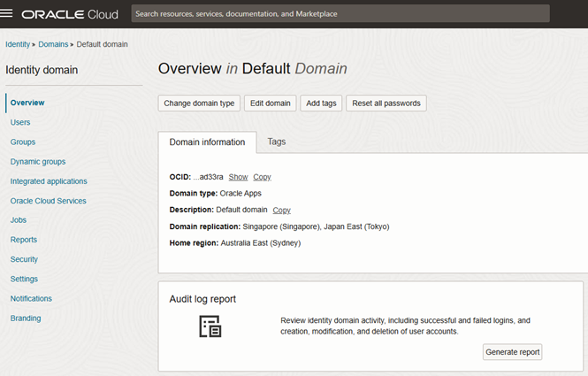Select Overview in the sidebar
Image resolution: width=588 pixels, height=376 pixels.
(x=27, y=103)
